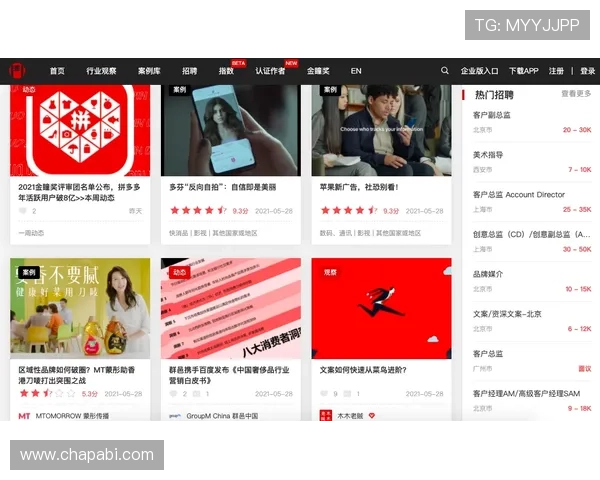Open article 多芬"反向自拍":自信即是美丽
Image resolution: width=600 pixels, height=480 pixels.
[223, 187]
